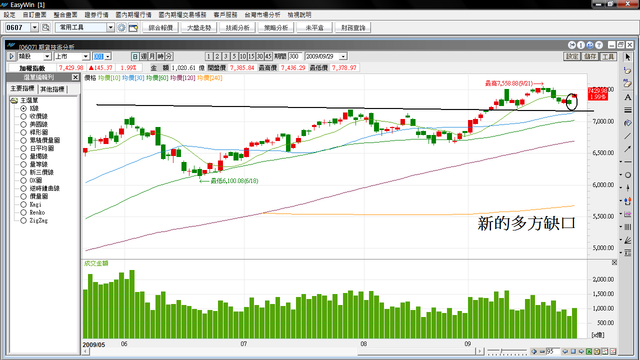The width and height of the screenshot is (640, 360).
Task: Click the red icon at bottom right of chart
Action: coord(613,351)
